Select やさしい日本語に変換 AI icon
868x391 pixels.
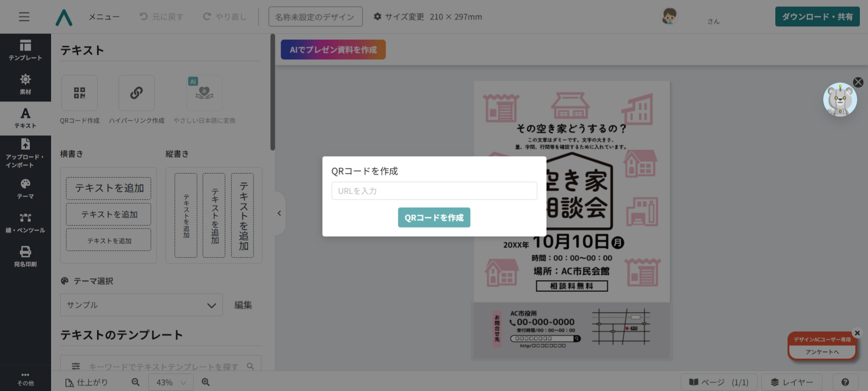204,93
